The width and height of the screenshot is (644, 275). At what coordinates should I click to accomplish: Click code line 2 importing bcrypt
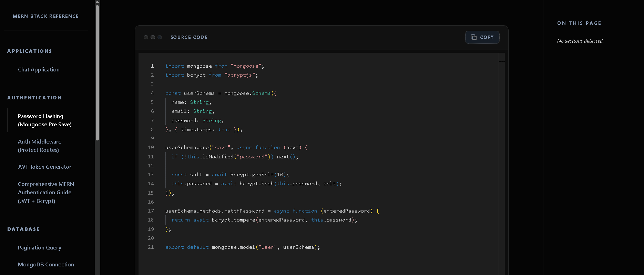click(x=212, y=75)
